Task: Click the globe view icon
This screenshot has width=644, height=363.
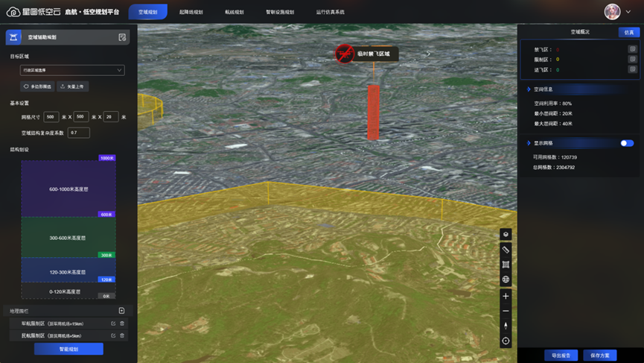Action: pyautogui.click(x=506, y=280)
